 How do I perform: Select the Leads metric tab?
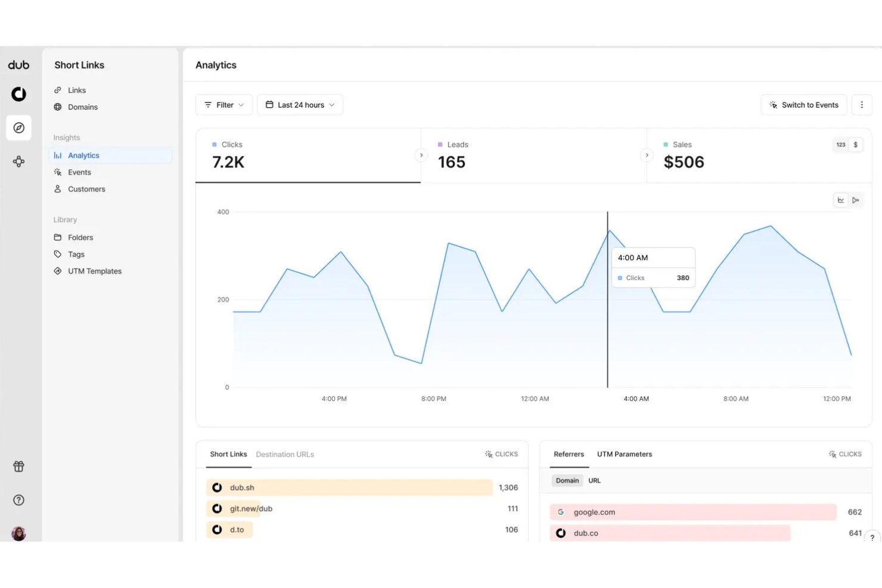click(534, 155)
